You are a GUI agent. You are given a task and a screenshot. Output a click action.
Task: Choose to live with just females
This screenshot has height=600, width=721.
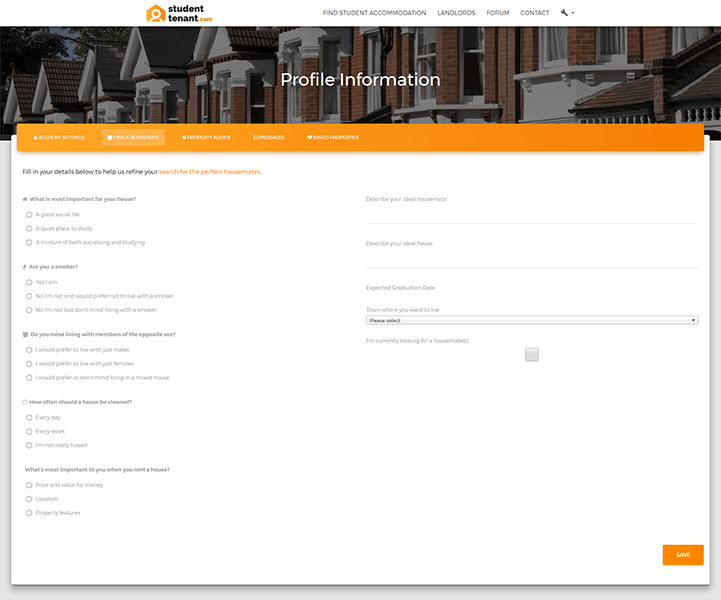(29, 364)
